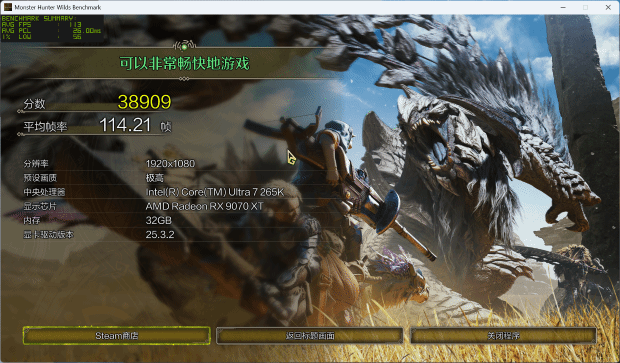620x363 pixels.
Task: Click the average framerate value 114.21
Action: coord(125,125)
